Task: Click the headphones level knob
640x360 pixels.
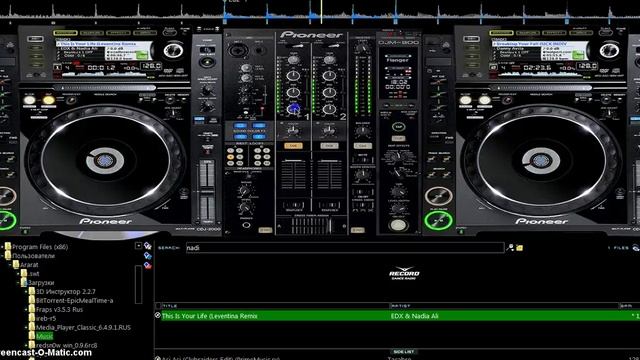Action: [245, 208]
